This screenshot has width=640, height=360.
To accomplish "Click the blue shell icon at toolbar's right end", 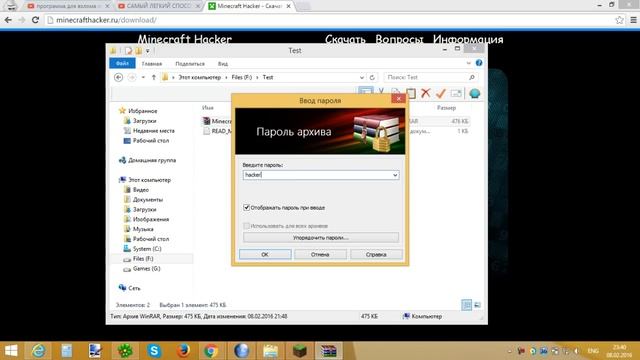I will click(x=474, y=93).
